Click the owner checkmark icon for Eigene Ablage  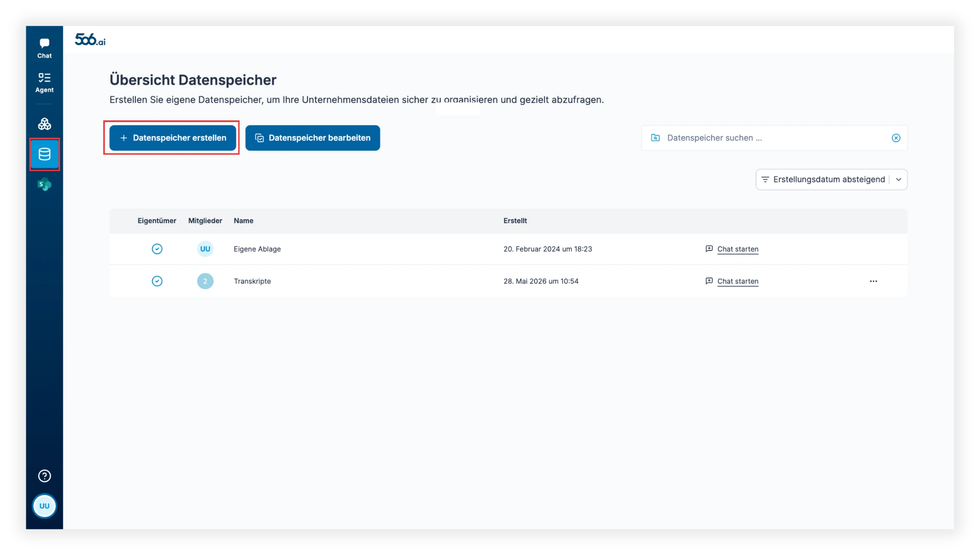(157, 249)
